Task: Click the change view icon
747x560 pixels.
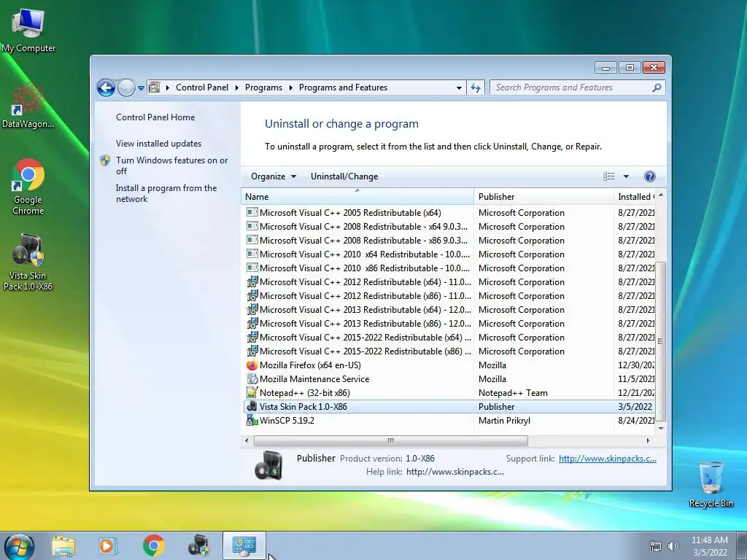Action: [609, 176]
